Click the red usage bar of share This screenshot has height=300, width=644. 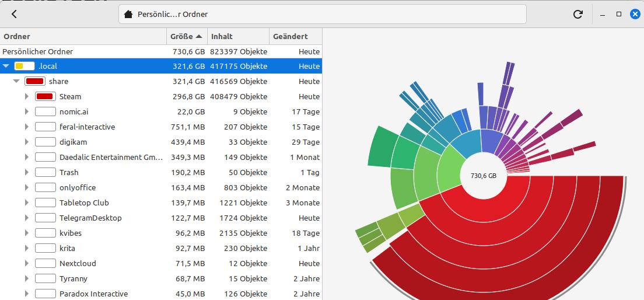[35, 81]
